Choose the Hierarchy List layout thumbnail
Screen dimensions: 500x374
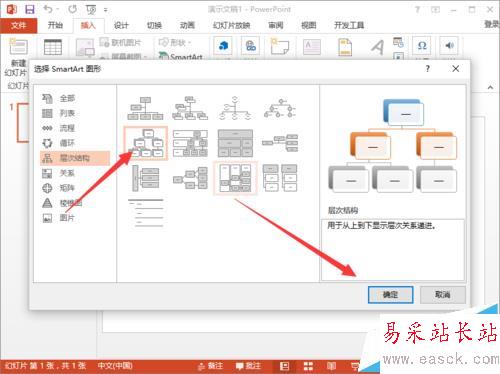click(x=280, y=178)
